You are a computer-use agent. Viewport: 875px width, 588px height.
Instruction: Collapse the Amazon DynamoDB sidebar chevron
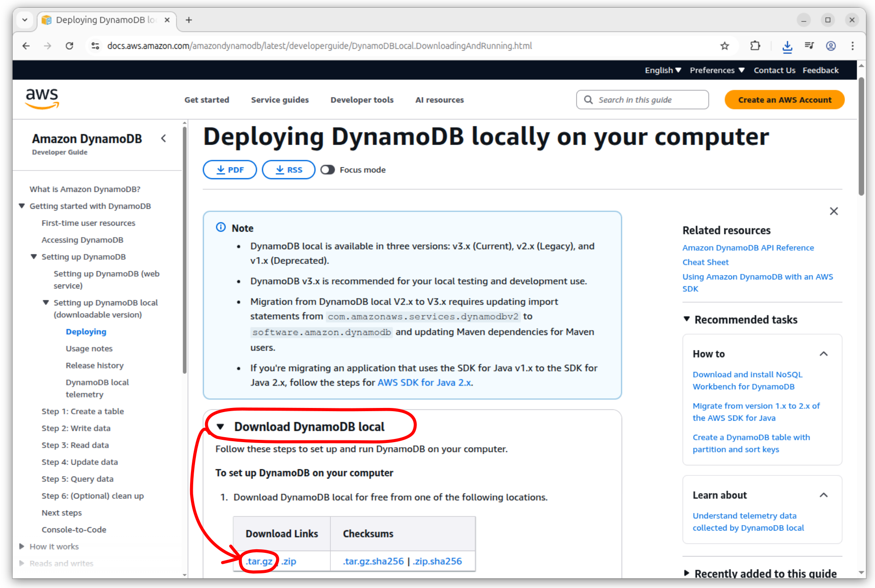pyautogui.click(x=164, y=139)
